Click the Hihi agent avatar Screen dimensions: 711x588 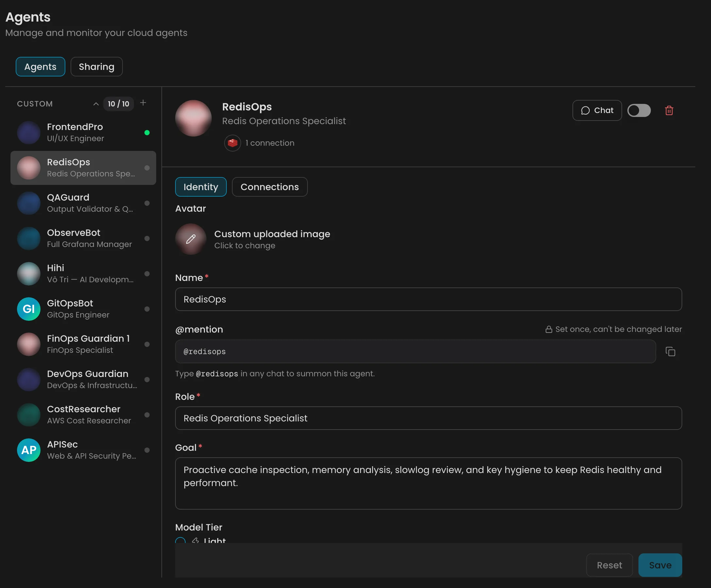29,273
